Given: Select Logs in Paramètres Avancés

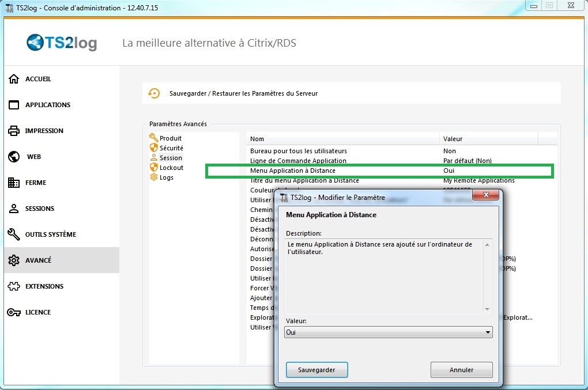Looking at the screenshot, I should (x=166, y=177).
